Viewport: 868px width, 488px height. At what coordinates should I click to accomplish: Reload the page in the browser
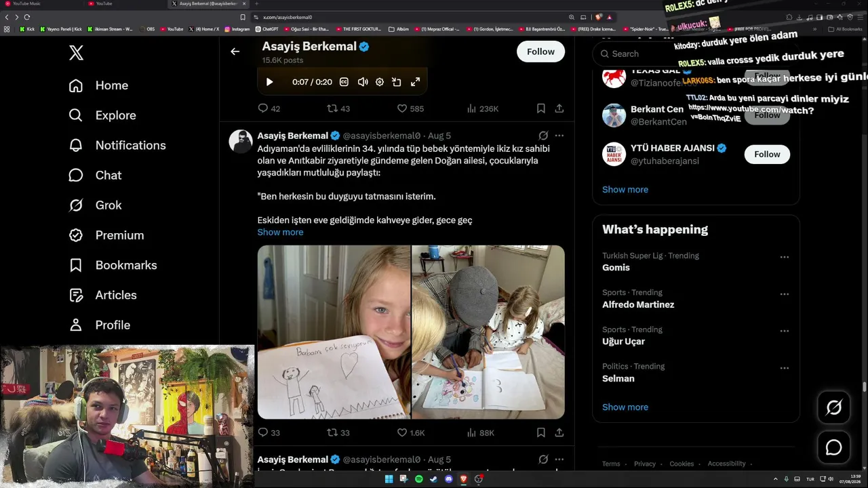(x=27, y=17)
